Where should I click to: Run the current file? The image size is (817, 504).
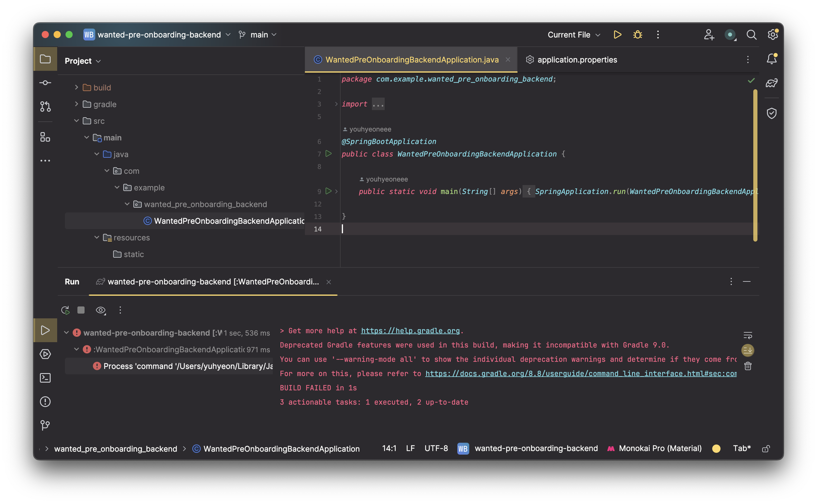[617, 35]
